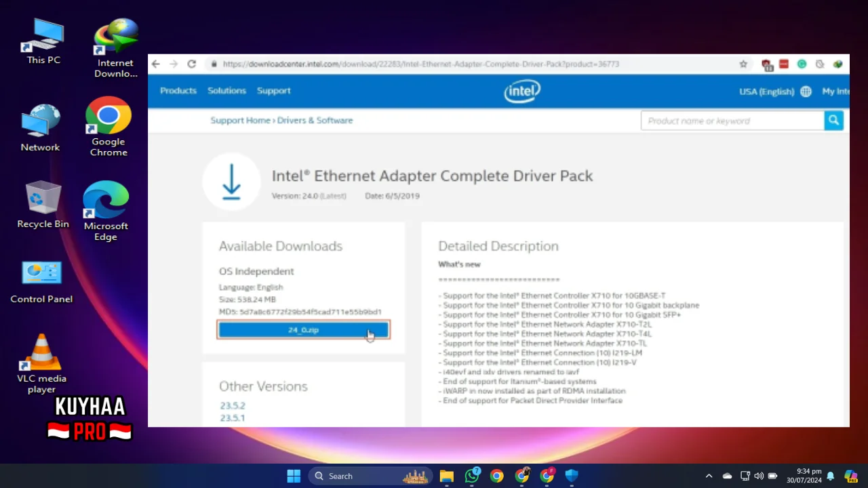Viewport: 868px width, 488px height.
Task: Open the volume speaker tray icon
Action: (x=759, y=476)
